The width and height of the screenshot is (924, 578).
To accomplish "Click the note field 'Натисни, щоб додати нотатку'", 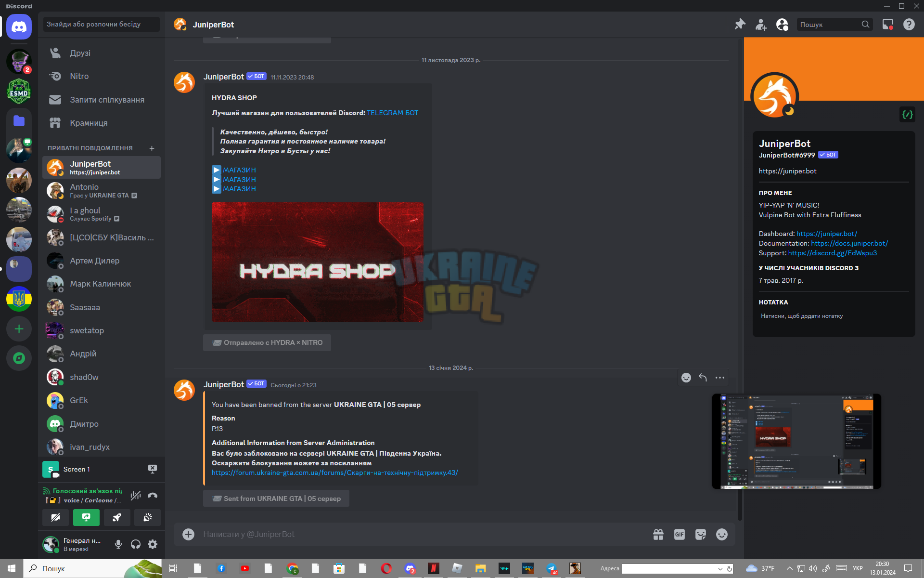I will [834, 316].
